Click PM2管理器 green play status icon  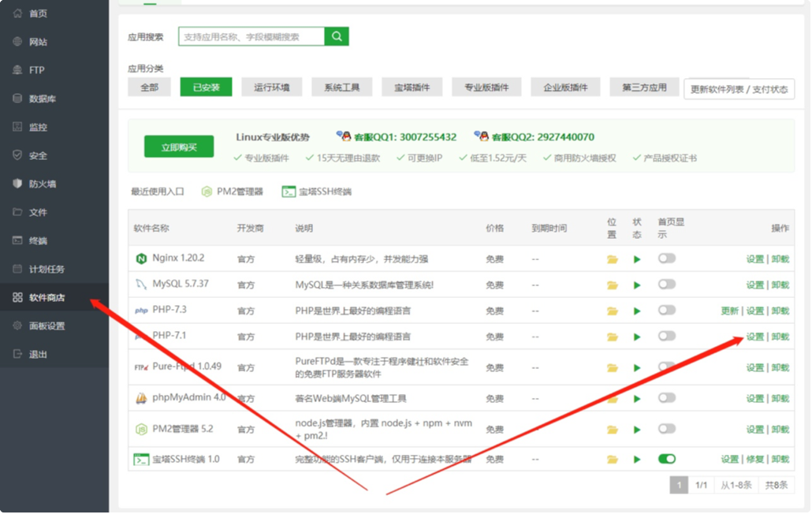(637, 430)
